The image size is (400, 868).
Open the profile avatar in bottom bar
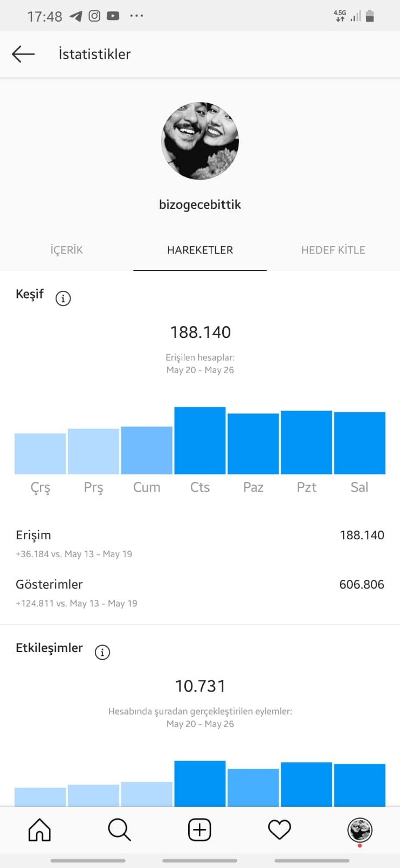(359, 830)
